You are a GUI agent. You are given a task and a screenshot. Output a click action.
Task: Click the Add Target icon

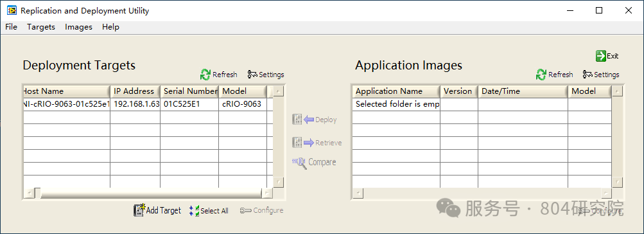[x=140, y=210]
